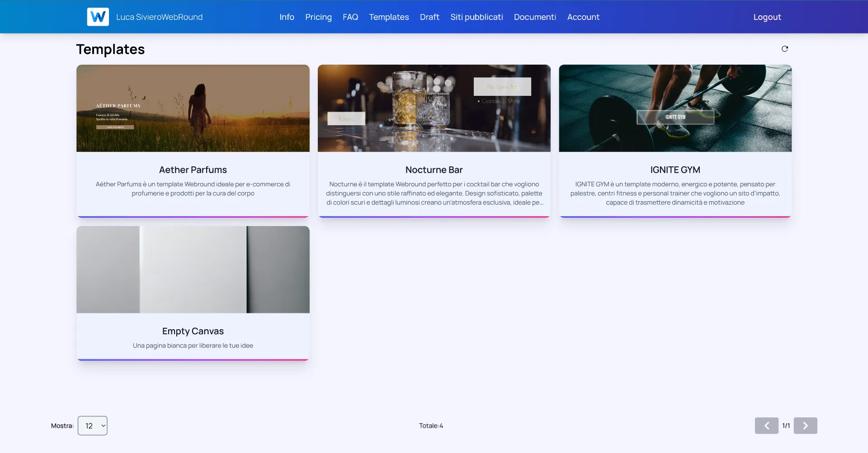Switch to the Draft section
The image size is (868, 453).
coord(429,17)
